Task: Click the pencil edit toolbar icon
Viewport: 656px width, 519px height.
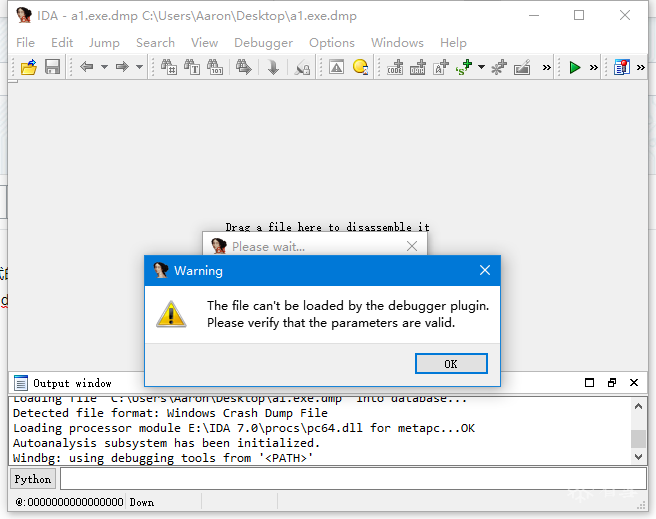Action: pyautogui.click(x=522, y=67)
